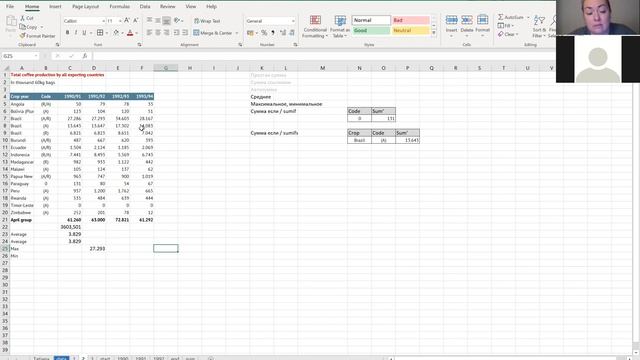Viewport: 640px width, 360px height.
Task: Switch to the Formulas ribbon tab
Action: (x=120, y=7)
